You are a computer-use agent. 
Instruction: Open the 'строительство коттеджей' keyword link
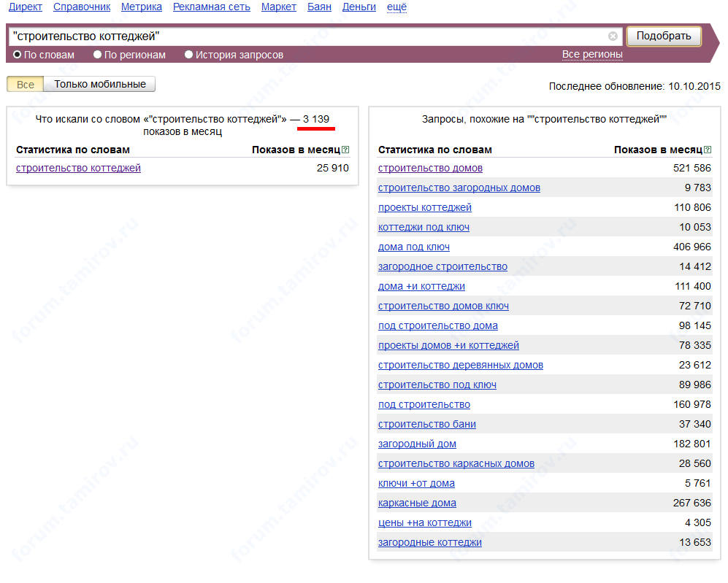tap(78, 168)
